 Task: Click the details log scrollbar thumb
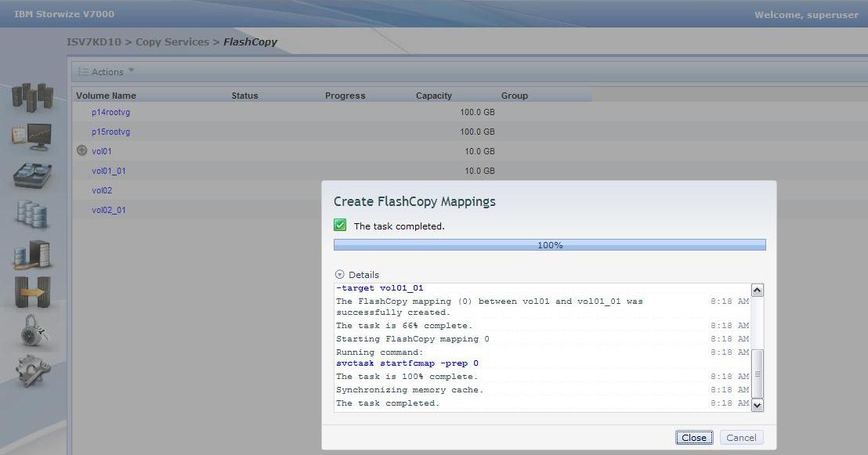coord(758,374)
